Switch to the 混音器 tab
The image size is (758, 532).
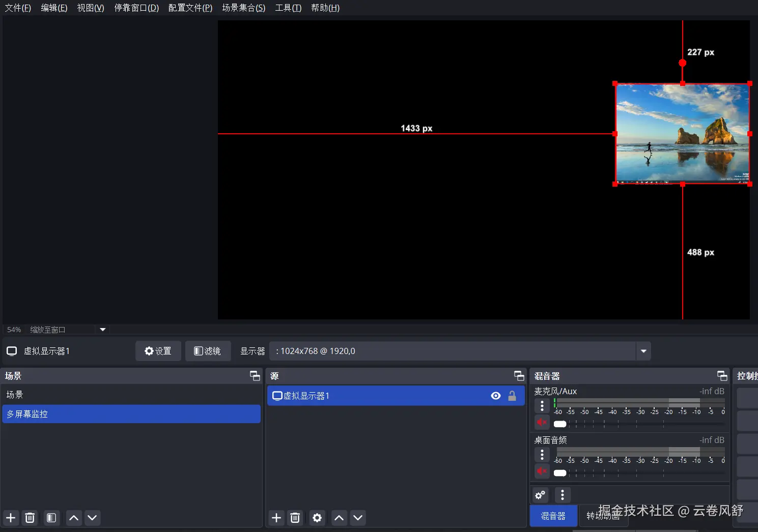coord(553,516)
